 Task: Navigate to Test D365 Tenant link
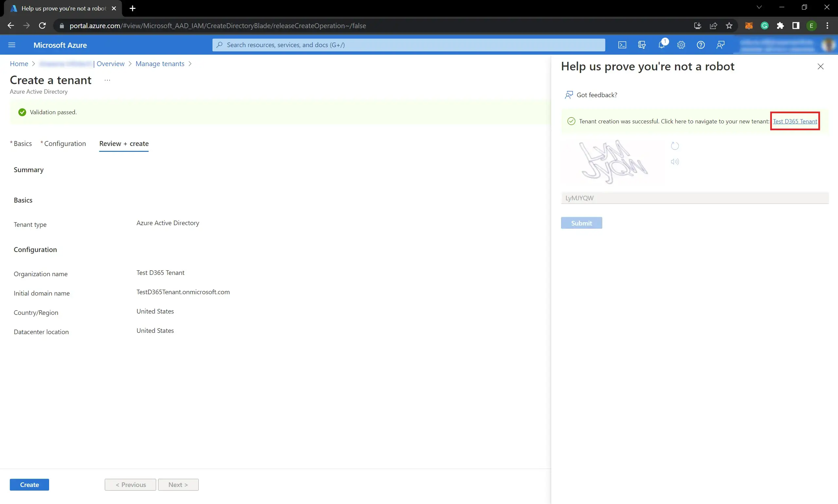(794, 121)
